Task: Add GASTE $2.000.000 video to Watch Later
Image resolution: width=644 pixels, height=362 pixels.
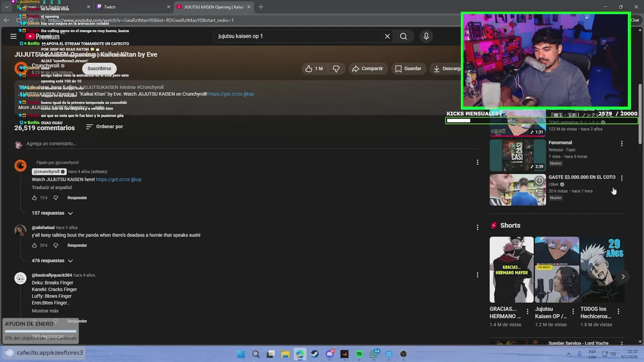Action: point(539,181)
